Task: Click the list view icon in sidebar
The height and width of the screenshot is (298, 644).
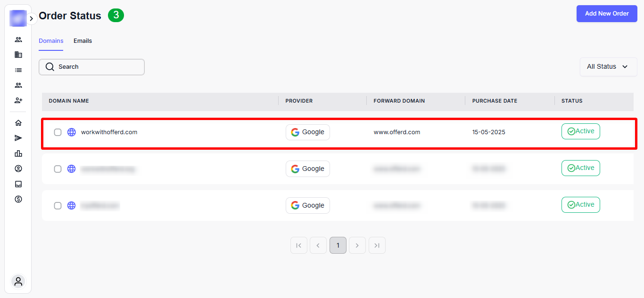Action: [18, 70]
